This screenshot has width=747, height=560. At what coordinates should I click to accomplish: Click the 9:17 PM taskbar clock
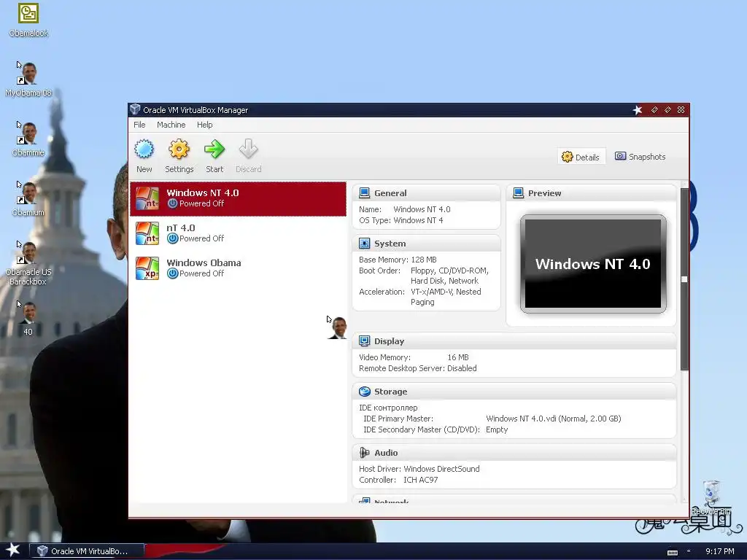point(720,551)
